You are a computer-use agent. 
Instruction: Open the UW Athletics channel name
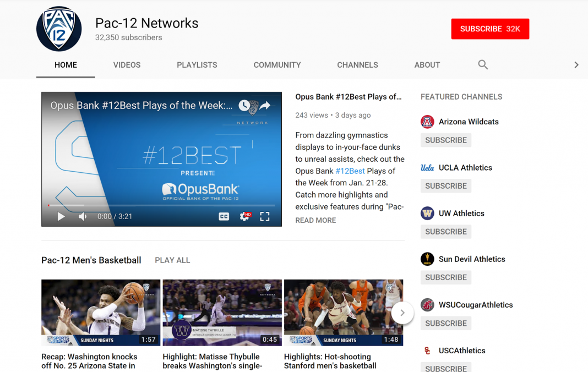[461, 214]
